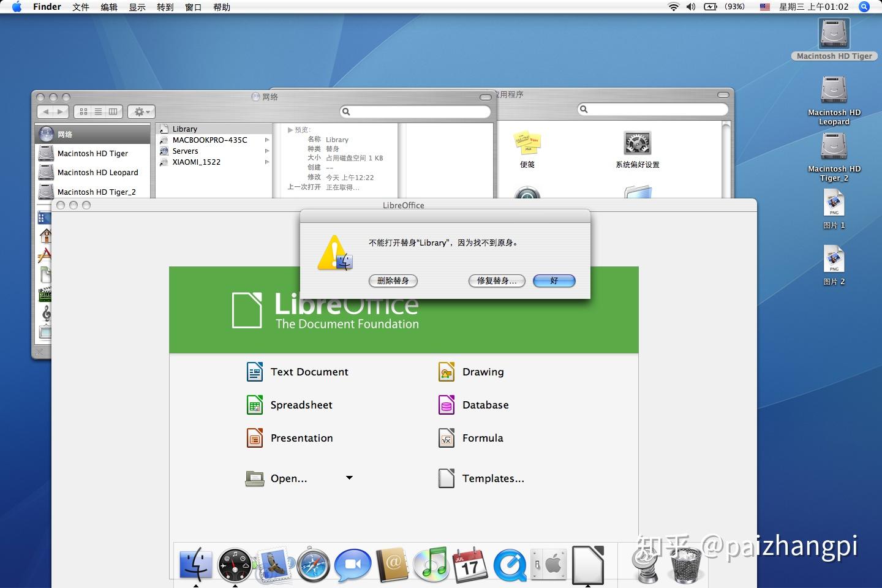The image size is (882, 588).
Task: Open the input source flag menu
Action: pos(765,7)
